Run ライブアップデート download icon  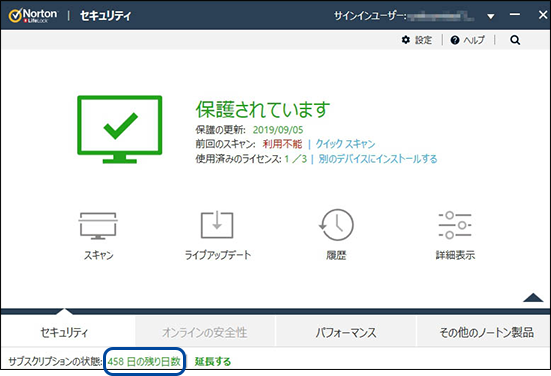[217, 225]
